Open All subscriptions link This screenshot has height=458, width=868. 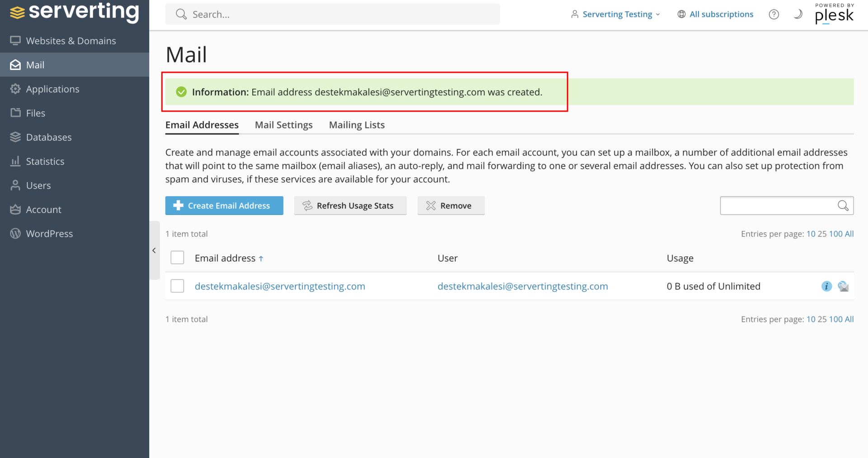[x=716, y=14]
